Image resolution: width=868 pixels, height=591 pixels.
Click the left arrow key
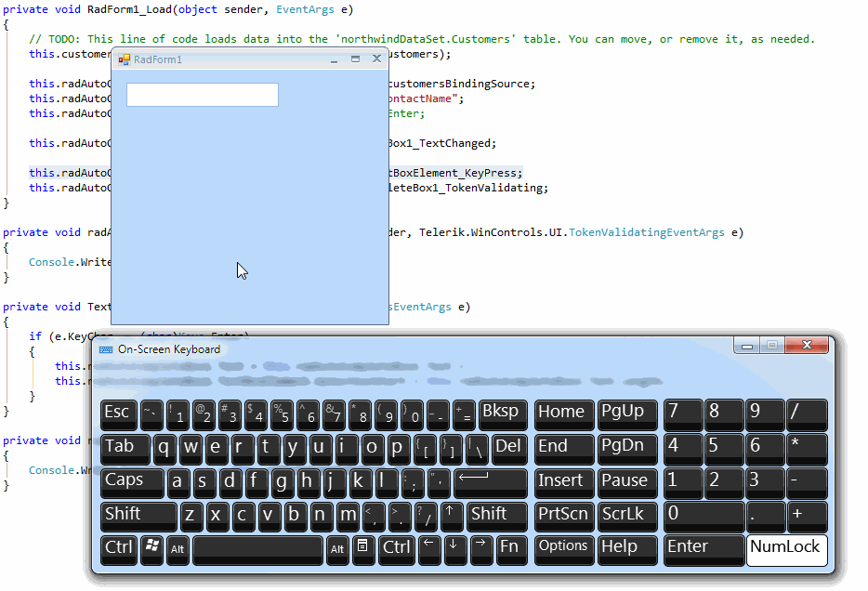click(429, 550)
